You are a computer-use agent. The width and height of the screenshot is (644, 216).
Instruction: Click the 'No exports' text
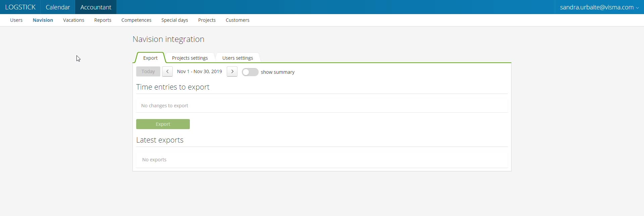(154, 160)
